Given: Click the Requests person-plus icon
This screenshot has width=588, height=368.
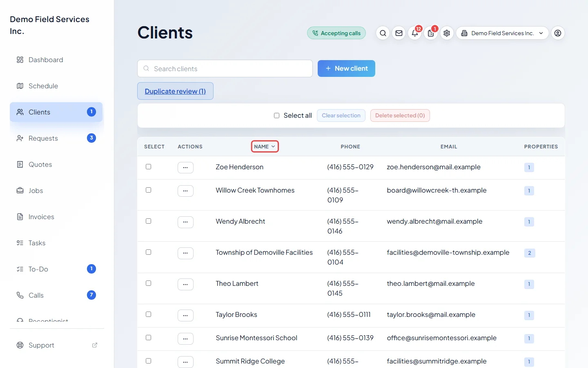Looking at the screenshot, I should click(20, 138).
